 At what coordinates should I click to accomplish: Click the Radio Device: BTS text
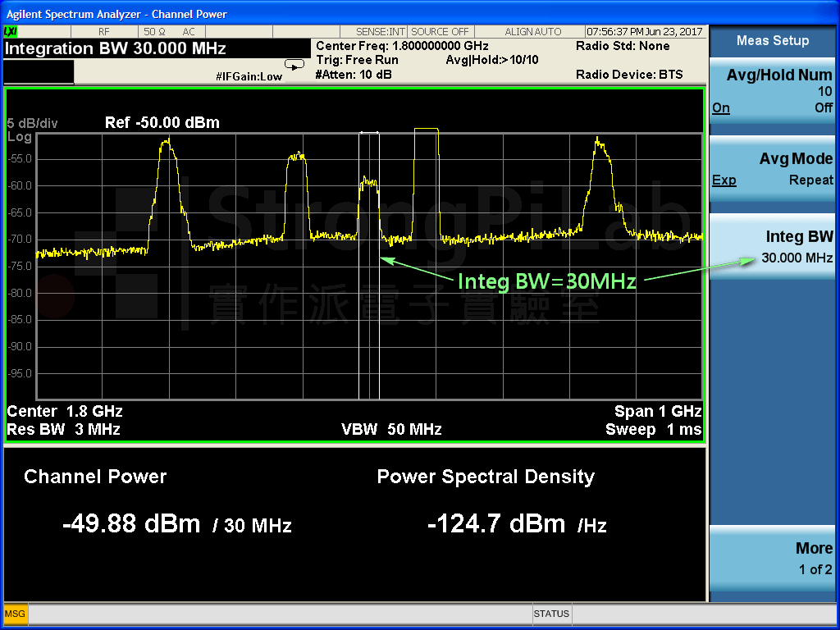[629, 75]
